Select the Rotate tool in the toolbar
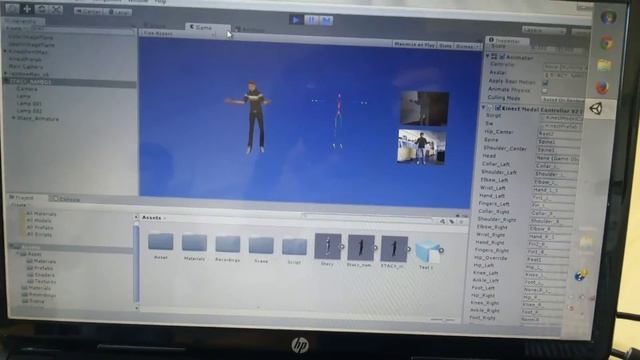Screen dimensions: 640x360 41,9
